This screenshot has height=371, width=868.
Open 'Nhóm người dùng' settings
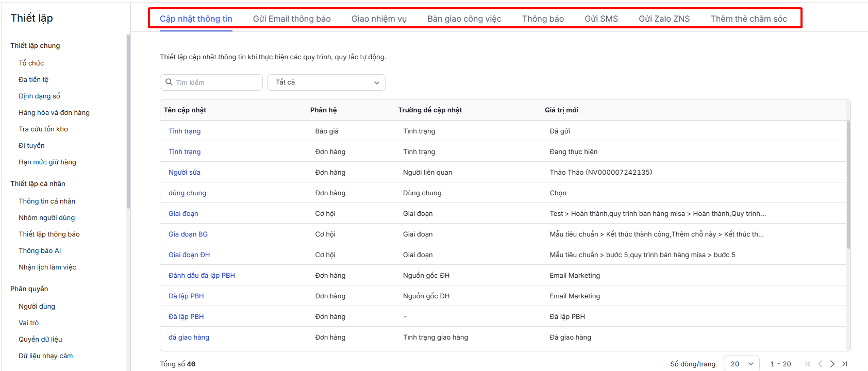click(47, 217)
